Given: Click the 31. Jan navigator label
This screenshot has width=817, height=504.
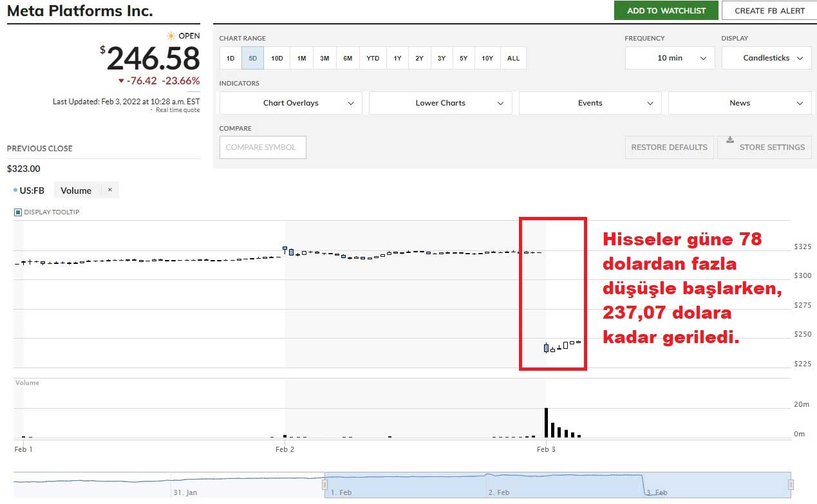Looking at the screenshot, I should 185,492.
